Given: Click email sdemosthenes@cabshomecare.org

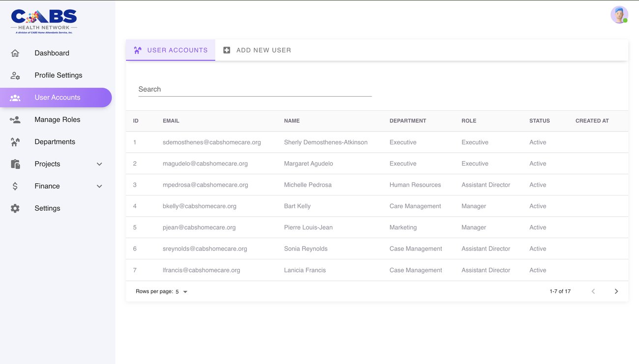Looking at the screenshot, I should (212, 142).
